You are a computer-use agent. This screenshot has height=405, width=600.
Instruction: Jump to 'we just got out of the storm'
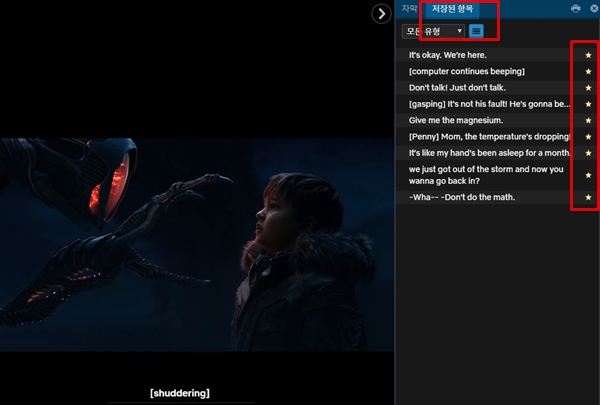(x=486, y=175)
